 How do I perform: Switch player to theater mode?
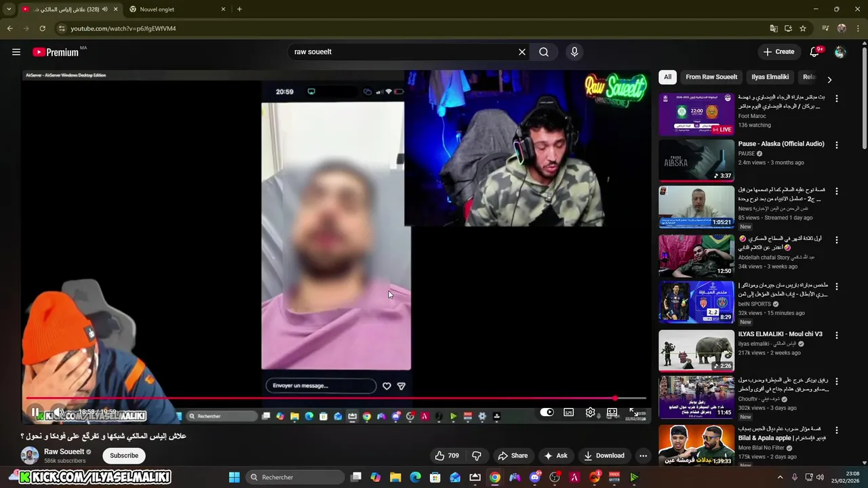[x=612, y=412]
